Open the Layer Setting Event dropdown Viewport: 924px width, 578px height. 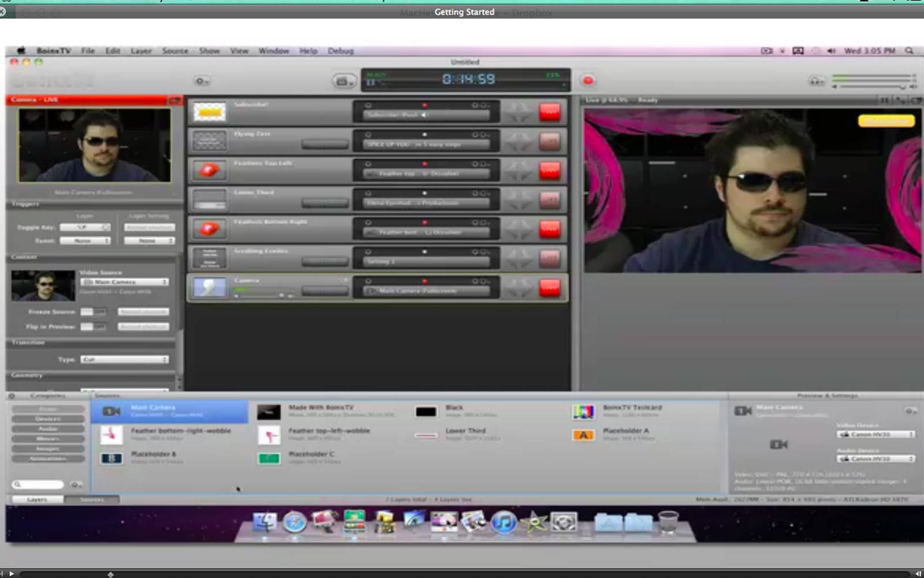coord(149,240)
